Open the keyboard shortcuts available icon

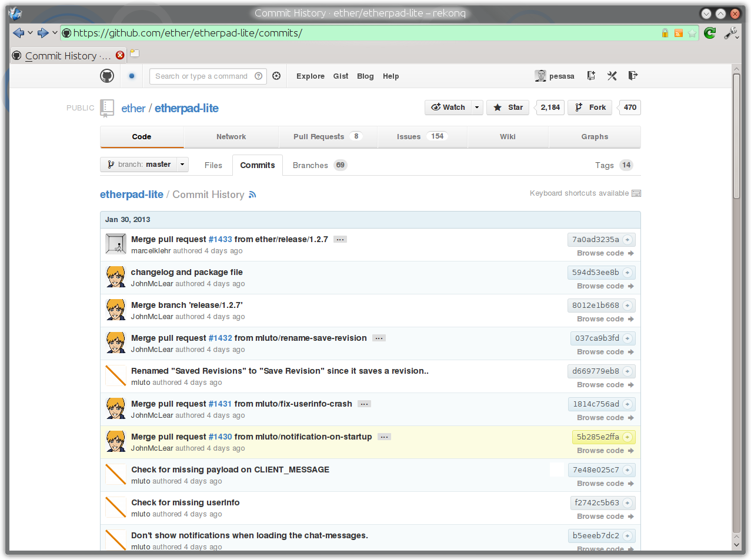[x=636, y=193]
